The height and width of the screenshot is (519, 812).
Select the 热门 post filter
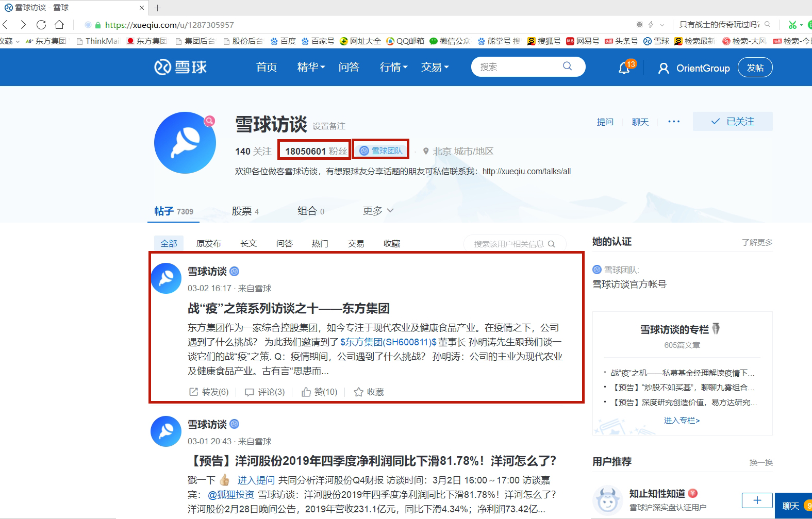pyautogui.click(x=320, y=243)
